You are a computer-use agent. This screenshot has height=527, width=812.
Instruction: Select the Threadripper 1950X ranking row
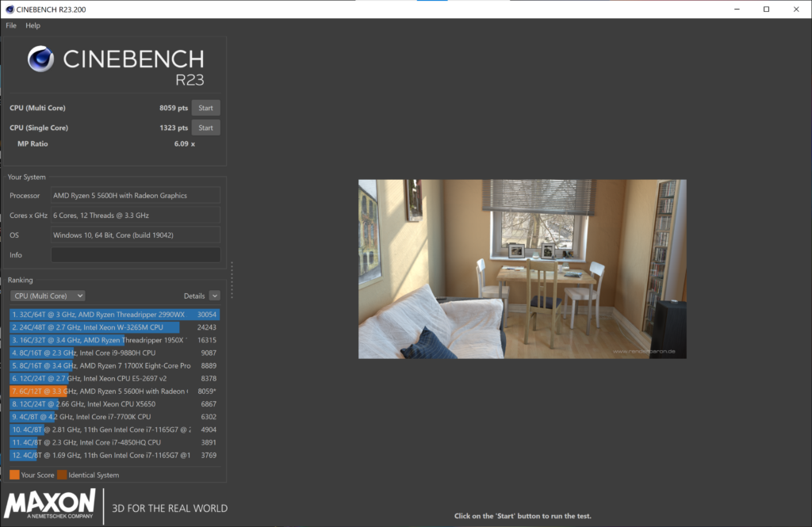pyautogui.click(x=114, y=340)
